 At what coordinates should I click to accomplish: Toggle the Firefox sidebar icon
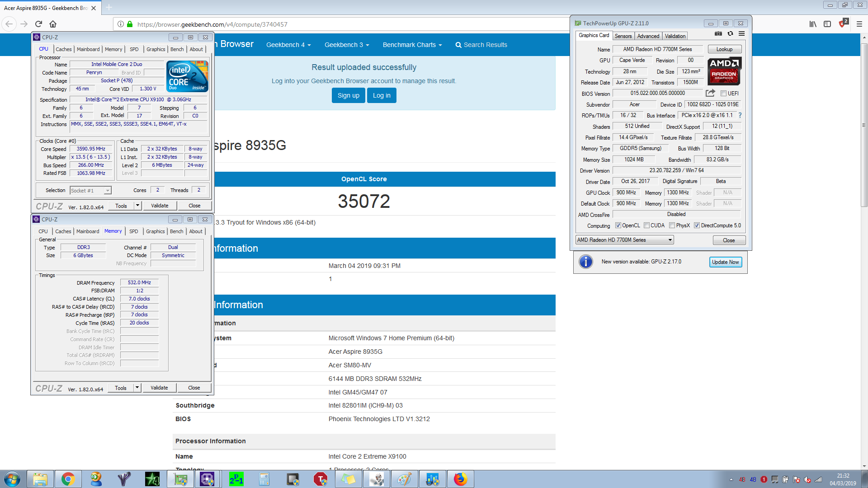[x=827, y=24]
